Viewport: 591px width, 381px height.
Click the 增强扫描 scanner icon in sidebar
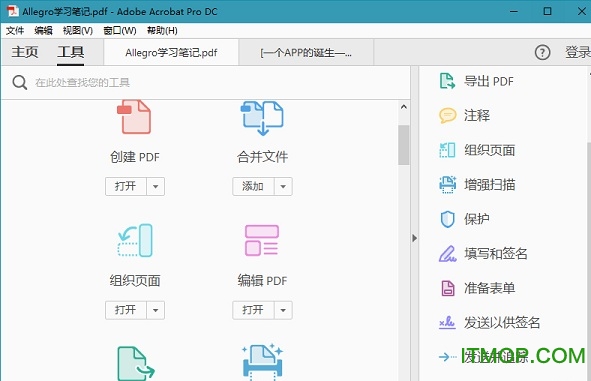point(447,185)
